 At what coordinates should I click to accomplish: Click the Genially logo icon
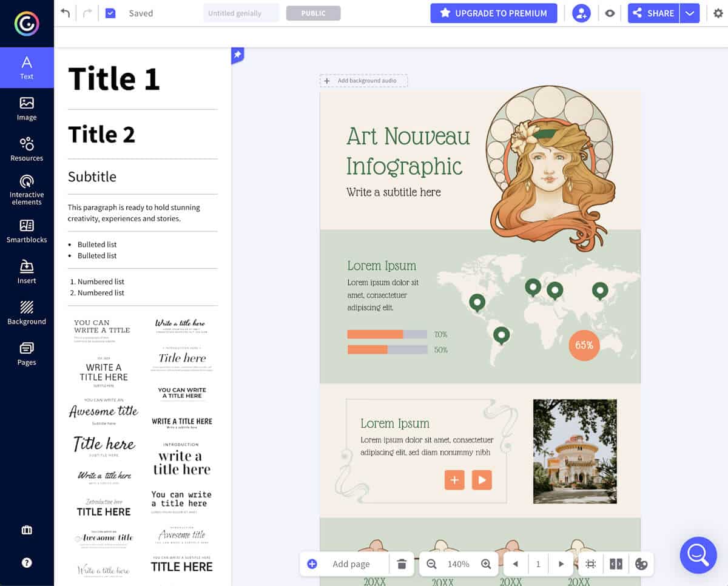(x=27, y=23)
